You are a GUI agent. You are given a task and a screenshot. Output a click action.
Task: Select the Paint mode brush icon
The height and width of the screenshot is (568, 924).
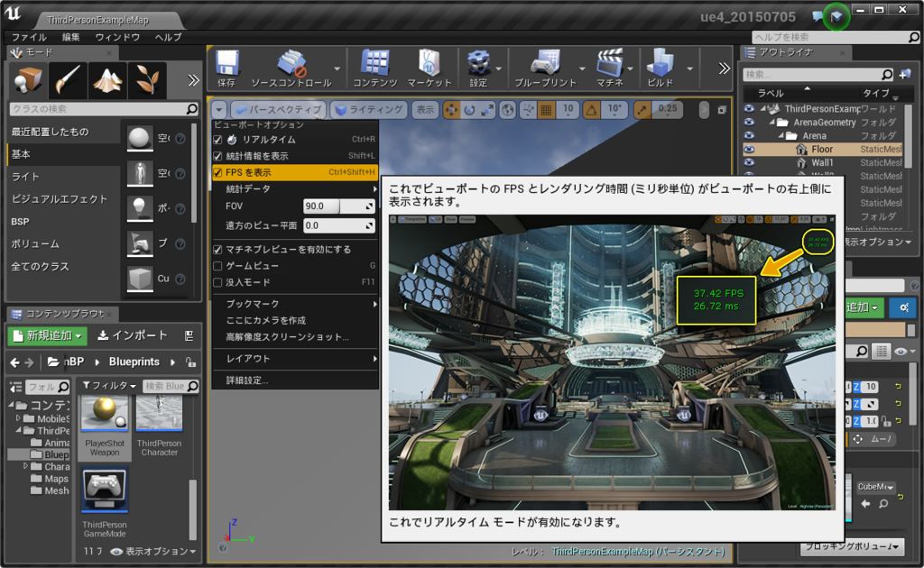pyautogui.click(x=68, y=80)
